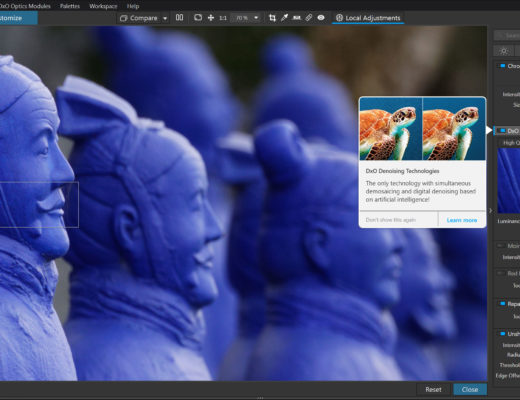The width and height of the screenshot is (520, 400).
Task: Click the Unsharp mask Intensity label
Action: click(x=511, y=345)
